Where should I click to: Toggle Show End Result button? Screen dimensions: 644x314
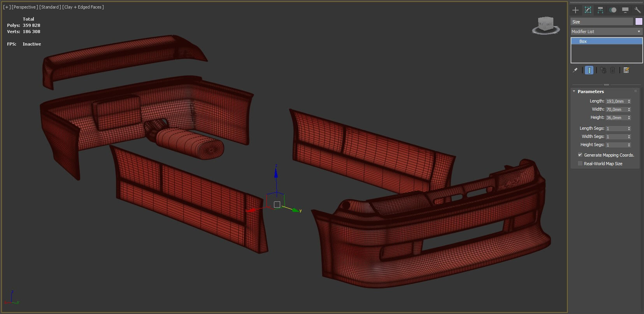tap(589, 70)
